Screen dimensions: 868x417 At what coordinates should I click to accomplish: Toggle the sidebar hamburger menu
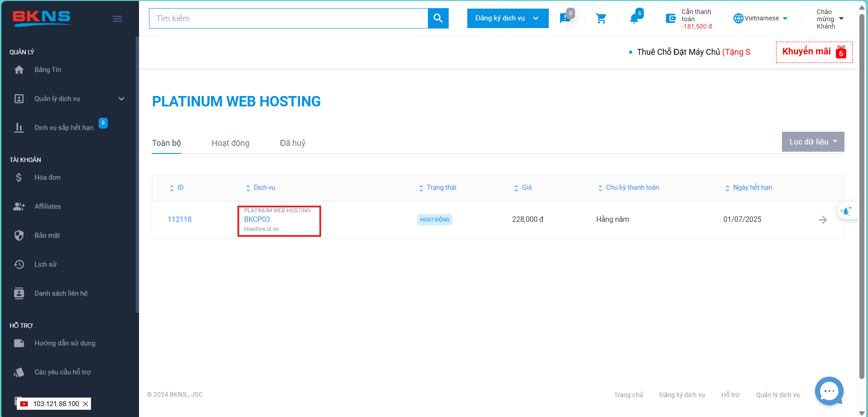pyautogui.click(x=117, y=19)
